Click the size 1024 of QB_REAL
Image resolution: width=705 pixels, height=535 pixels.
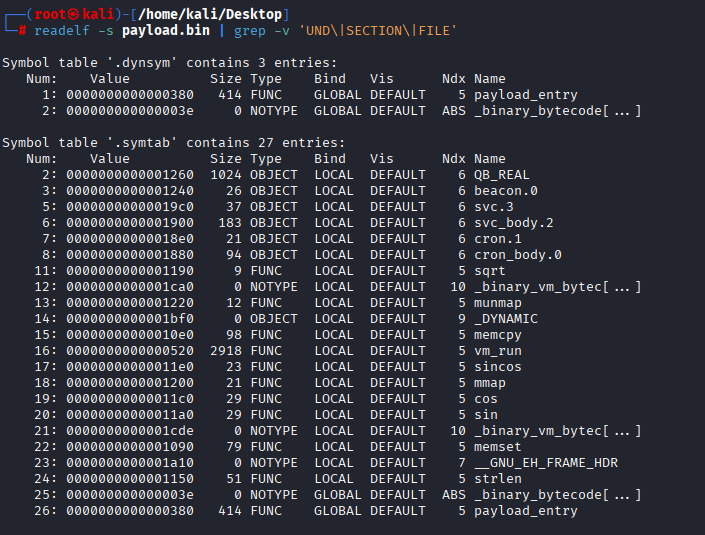coord(226,174)
